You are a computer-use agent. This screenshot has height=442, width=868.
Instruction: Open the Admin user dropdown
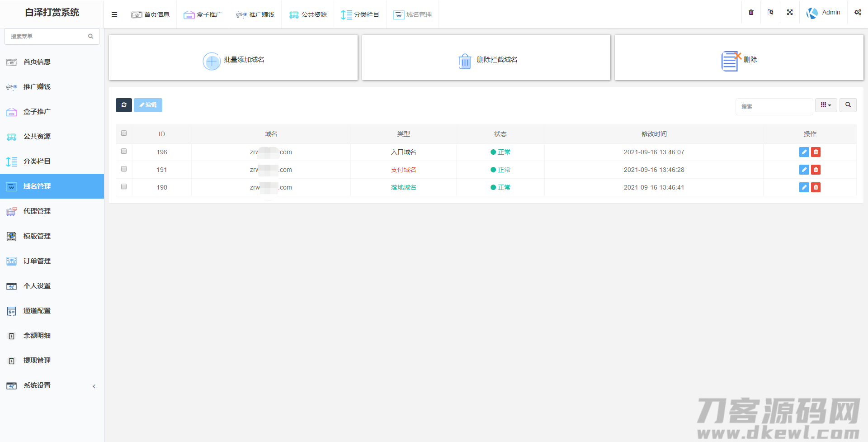(x=824, y=13)
